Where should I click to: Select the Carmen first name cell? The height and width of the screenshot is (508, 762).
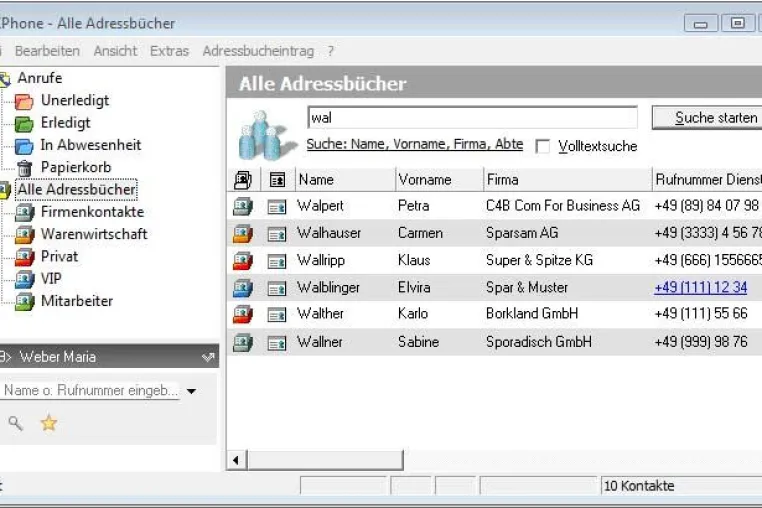pos(420,233)
